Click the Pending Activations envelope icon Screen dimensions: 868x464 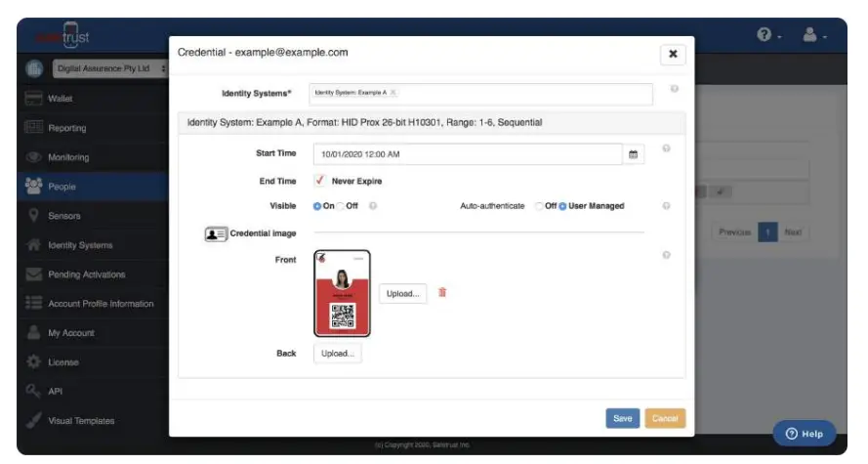(34, 274)
